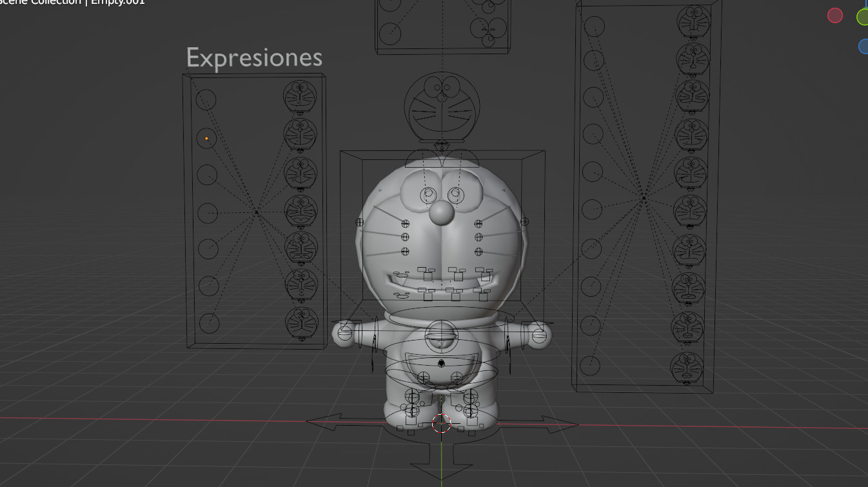Select the third face icon in right panel
The height and width of the screenshot is (487, 868).
click(693, 96)
